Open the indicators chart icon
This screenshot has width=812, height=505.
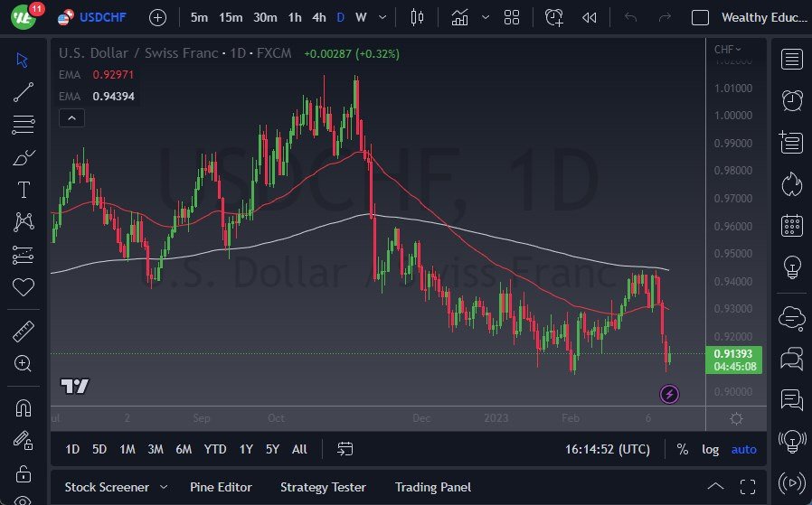[460, 17]
